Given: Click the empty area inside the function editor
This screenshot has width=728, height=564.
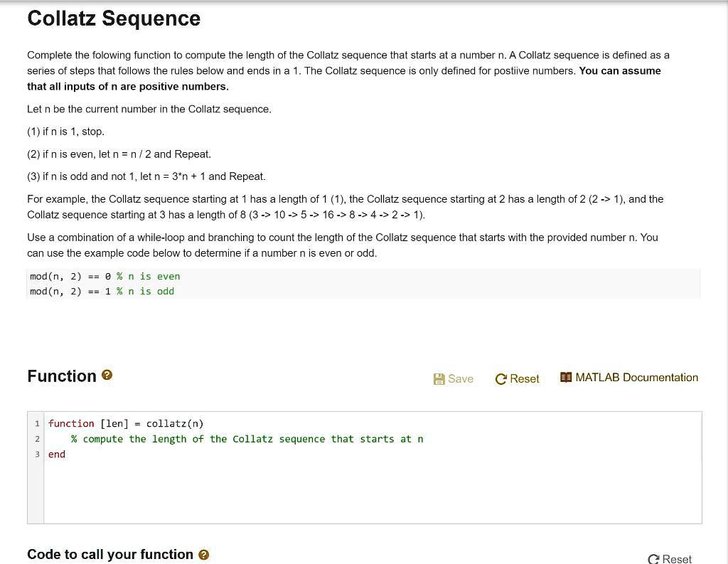Looking at the screenshot, I should (373, 492).
